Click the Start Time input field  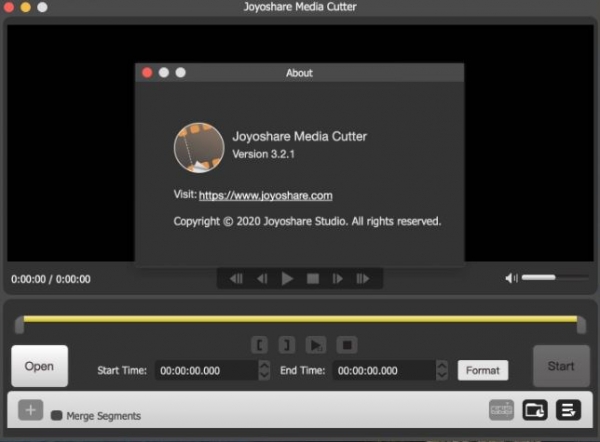coord(207,370)
